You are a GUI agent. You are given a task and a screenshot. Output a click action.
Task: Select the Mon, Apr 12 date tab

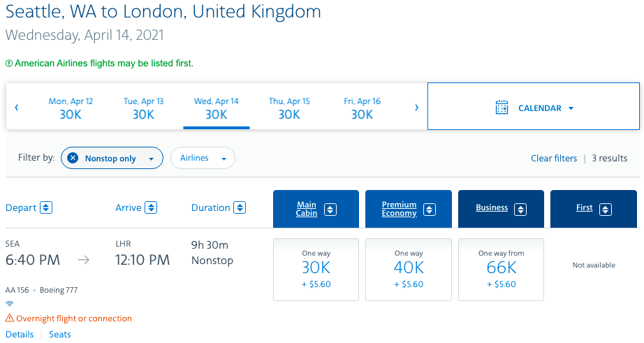click(x=71, y=108)
